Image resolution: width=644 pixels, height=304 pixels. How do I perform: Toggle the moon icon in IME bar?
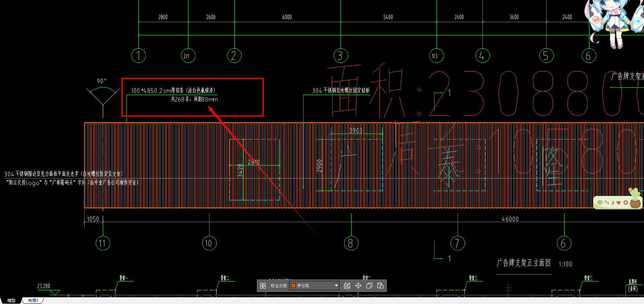pyautogui.click(x=612, y=203)
